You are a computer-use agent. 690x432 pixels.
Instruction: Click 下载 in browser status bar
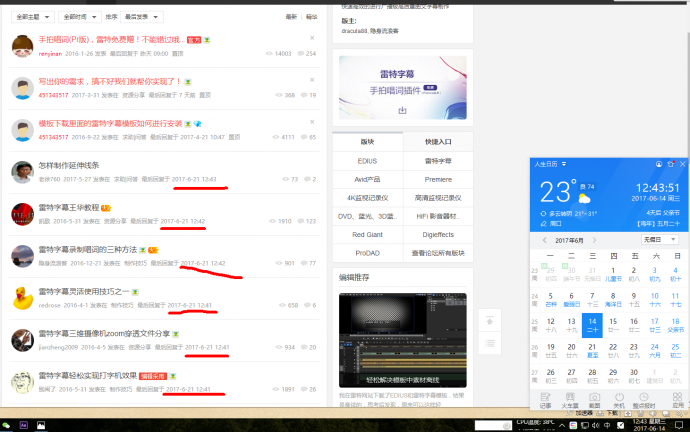pyautogui.click(x=612, y=413)
